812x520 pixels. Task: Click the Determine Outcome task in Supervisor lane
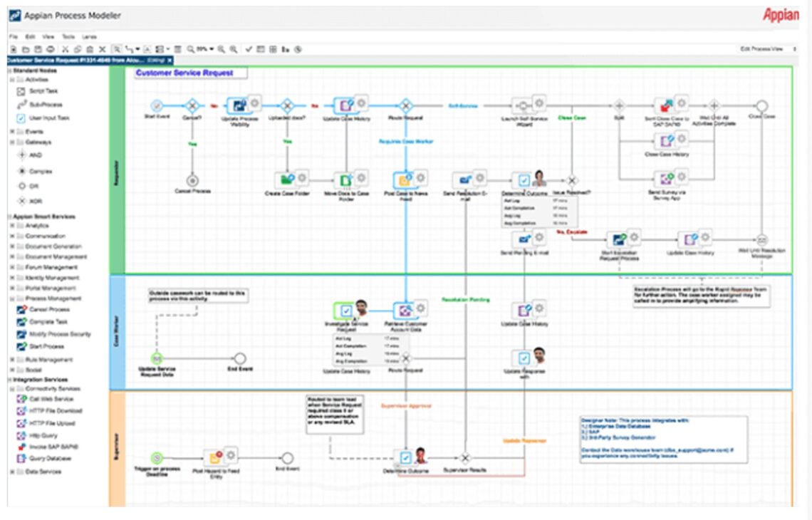405,457
